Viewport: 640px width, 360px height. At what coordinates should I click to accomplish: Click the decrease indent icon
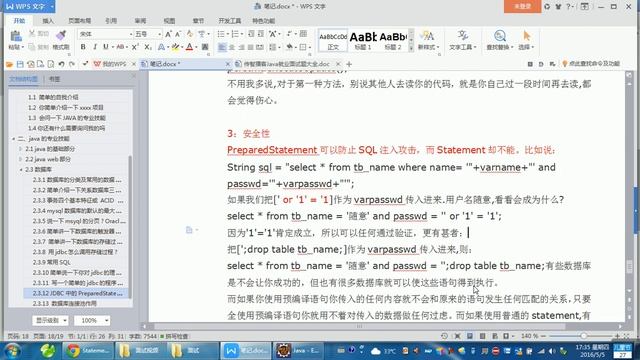point(251,34)
